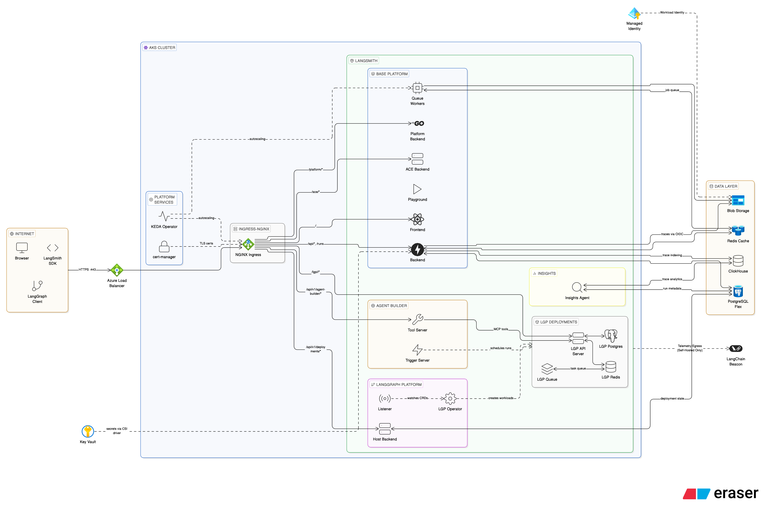Select the 'TLS certs' connection label
761x532 pixels.
206,244
